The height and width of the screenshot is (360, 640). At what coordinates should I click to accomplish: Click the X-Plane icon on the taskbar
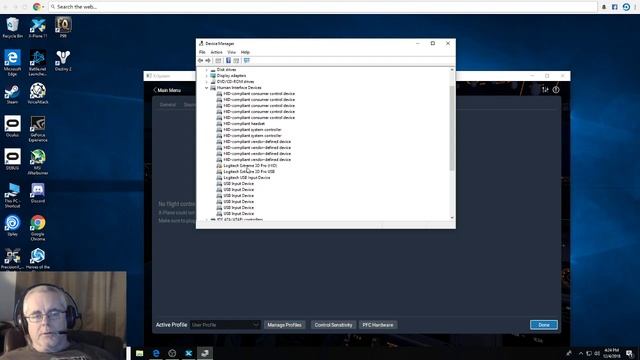(x=189, y=353)
